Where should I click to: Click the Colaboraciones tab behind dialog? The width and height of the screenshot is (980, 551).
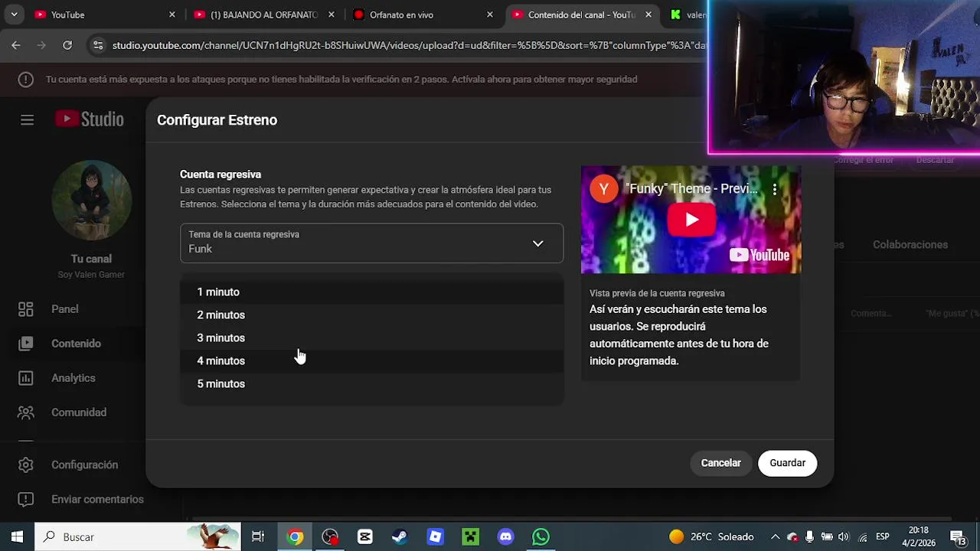(910, 245)
